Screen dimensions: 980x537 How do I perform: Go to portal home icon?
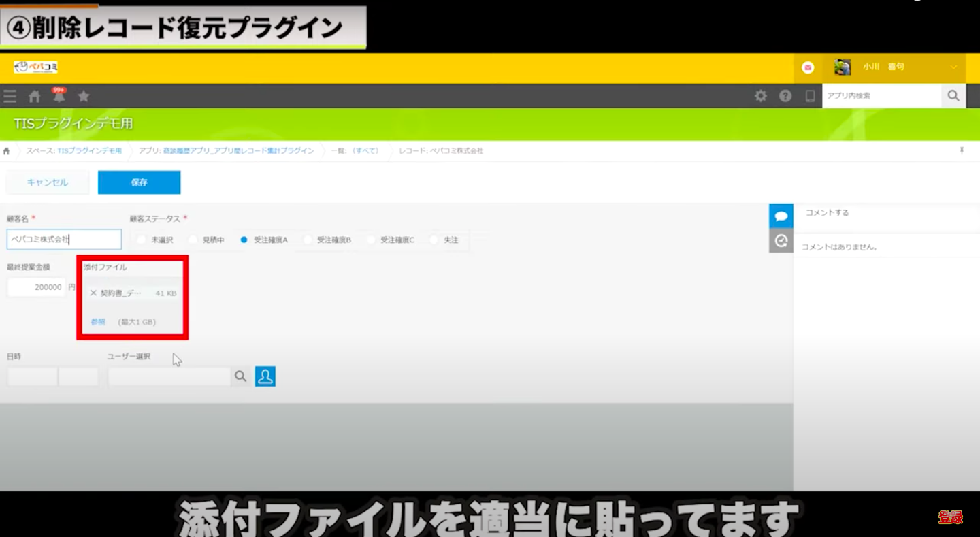[x=34, y=96]
